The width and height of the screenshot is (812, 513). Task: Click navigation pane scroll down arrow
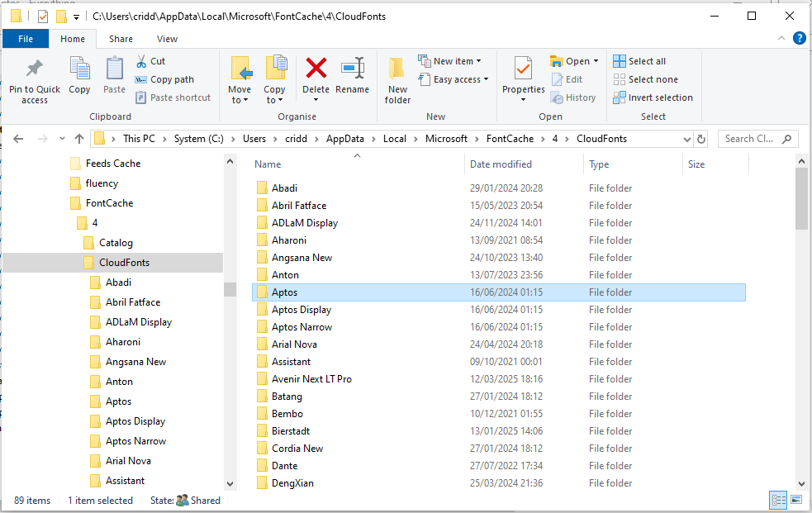pyautogui.click(x=230, y=484)
